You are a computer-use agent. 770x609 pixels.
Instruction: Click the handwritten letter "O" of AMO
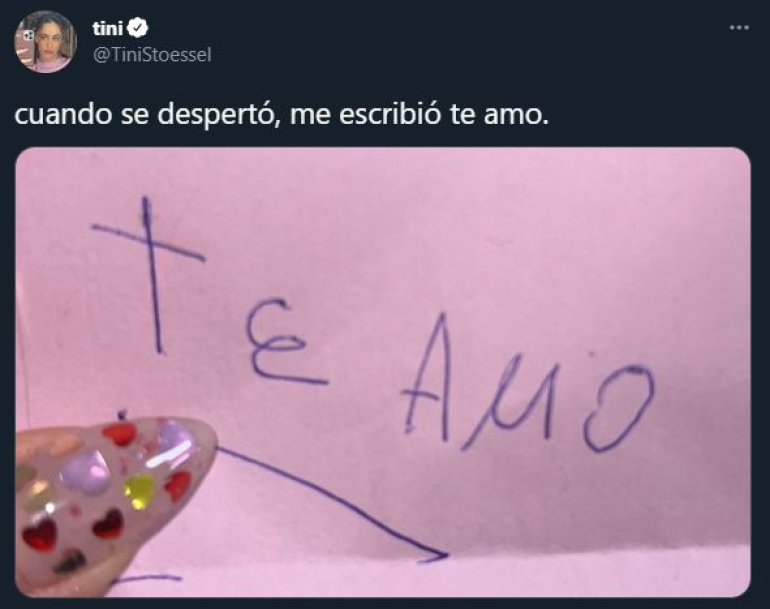click(620, 408)
